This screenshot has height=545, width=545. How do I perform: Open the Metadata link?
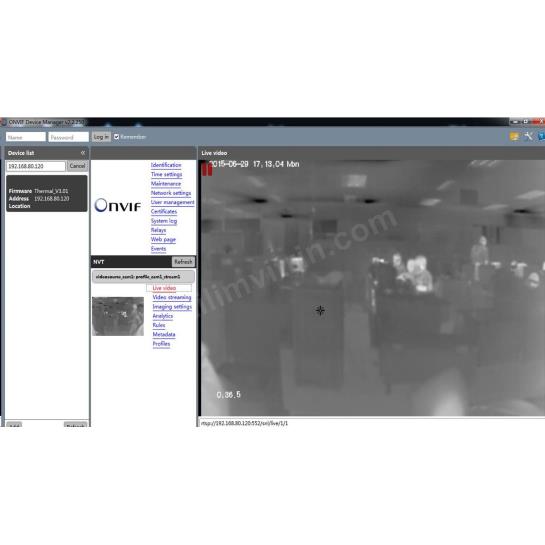164,334
